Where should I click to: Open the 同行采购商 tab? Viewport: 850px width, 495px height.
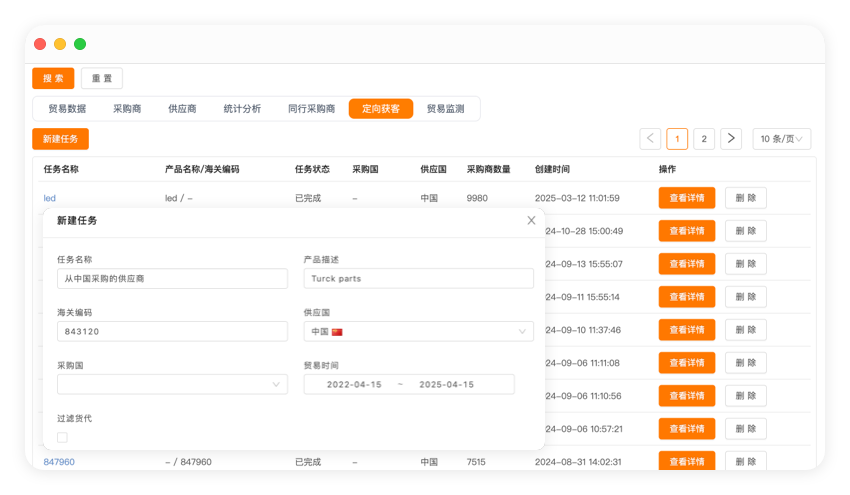click(x=311, y=109)
